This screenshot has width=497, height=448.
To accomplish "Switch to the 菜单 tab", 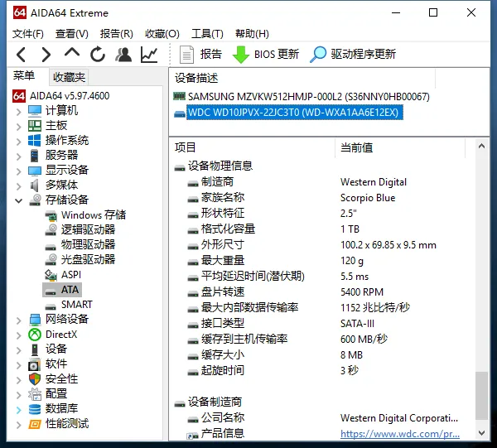I will pyautogui.click(x=24, y=75).
